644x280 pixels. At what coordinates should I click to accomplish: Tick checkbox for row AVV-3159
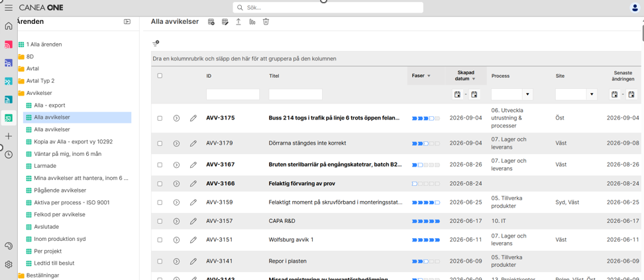pyautogui.click(x=160, y=202)
